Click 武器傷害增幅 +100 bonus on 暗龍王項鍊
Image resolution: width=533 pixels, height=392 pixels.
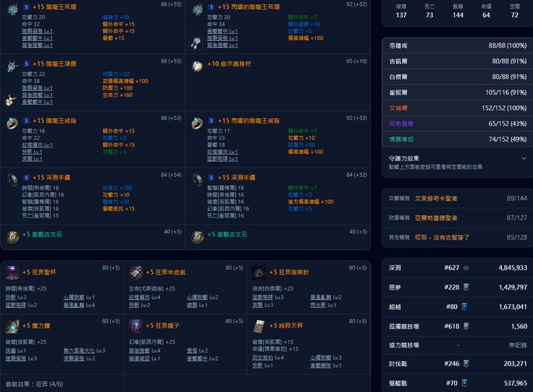pos(125,81)
